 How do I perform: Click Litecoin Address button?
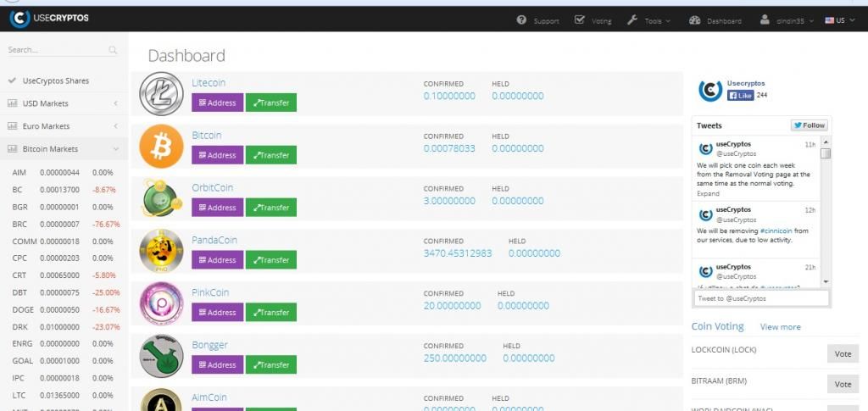(x=218, y=103)
